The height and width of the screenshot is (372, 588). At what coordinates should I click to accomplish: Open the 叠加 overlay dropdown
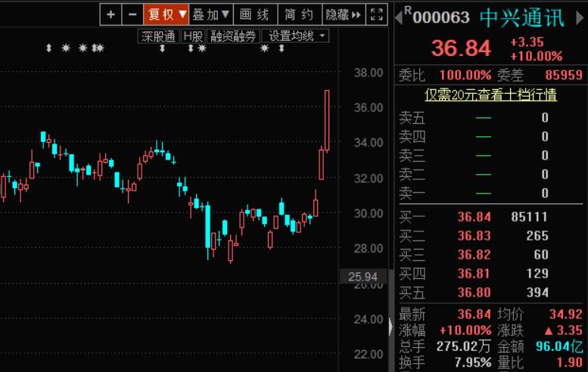tap(210, 14)
